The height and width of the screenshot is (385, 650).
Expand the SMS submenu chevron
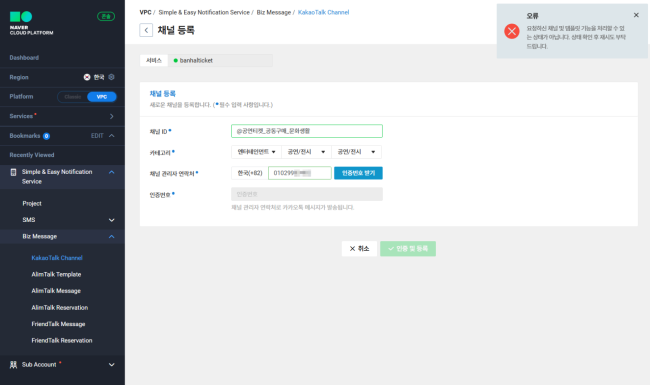tap(111, 220)
